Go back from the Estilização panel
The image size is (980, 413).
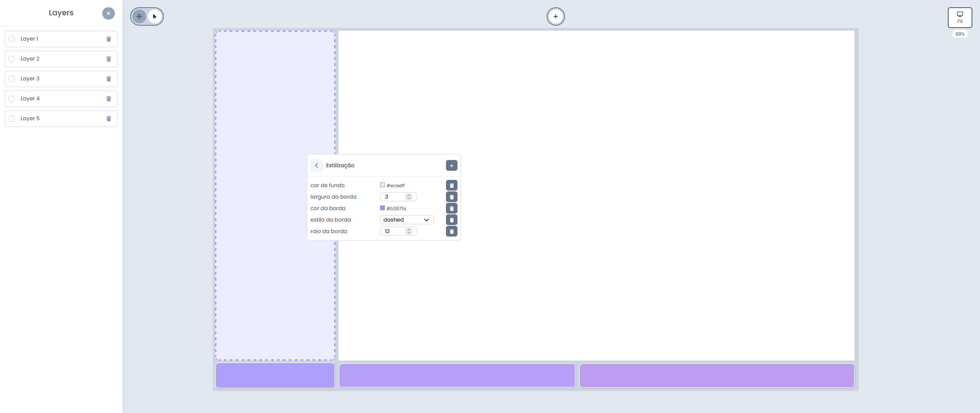pyautogui.click(x=317, y=165)
